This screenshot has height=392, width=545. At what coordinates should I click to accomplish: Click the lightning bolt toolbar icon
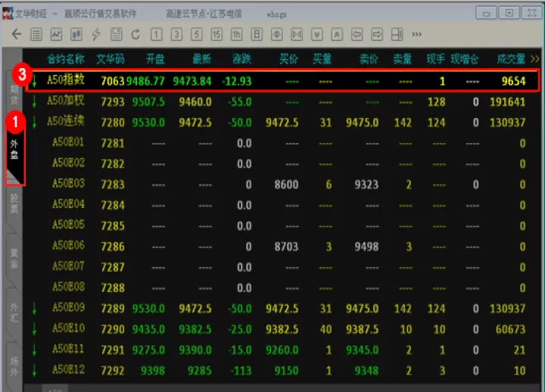(x=96, y=34)
